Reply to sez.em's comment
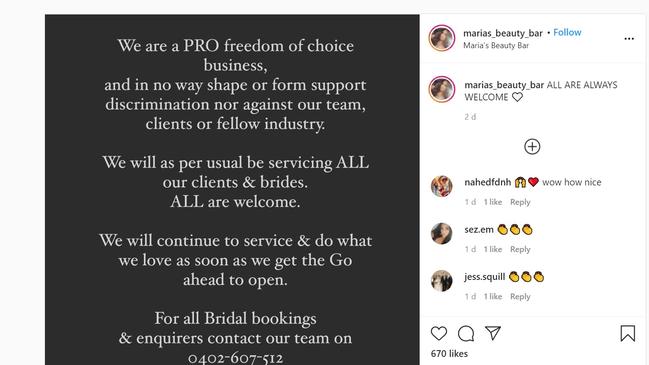649x365 pixels. point(520,249)
